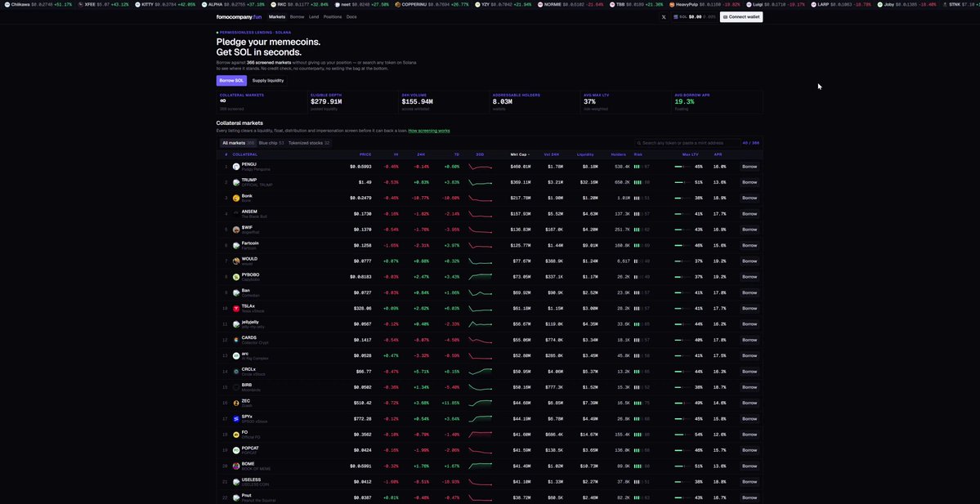The width and height of the screenshot is (980, 504).
Task: Click the CRCLx Circle logo
Action: pyautogui.click(x=236, y=372)
